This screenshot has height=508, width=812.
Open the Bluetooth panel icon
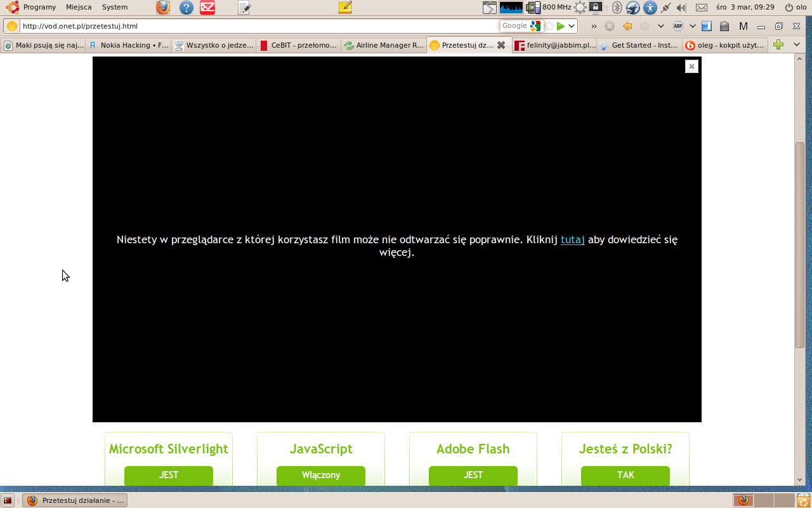[x=617, y=8]
